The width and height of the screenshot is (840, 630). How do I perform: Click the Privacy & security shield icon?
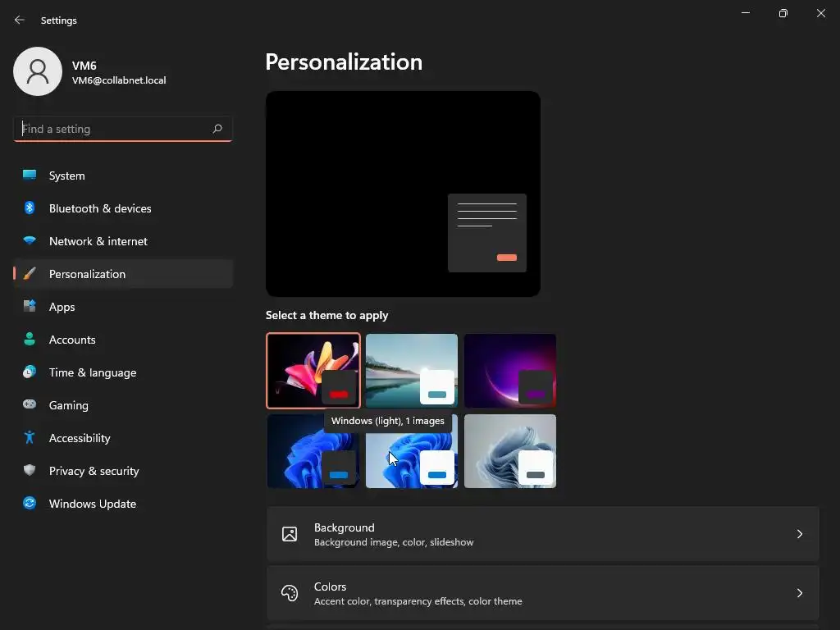pyautogui.click(x=30, y=470)
